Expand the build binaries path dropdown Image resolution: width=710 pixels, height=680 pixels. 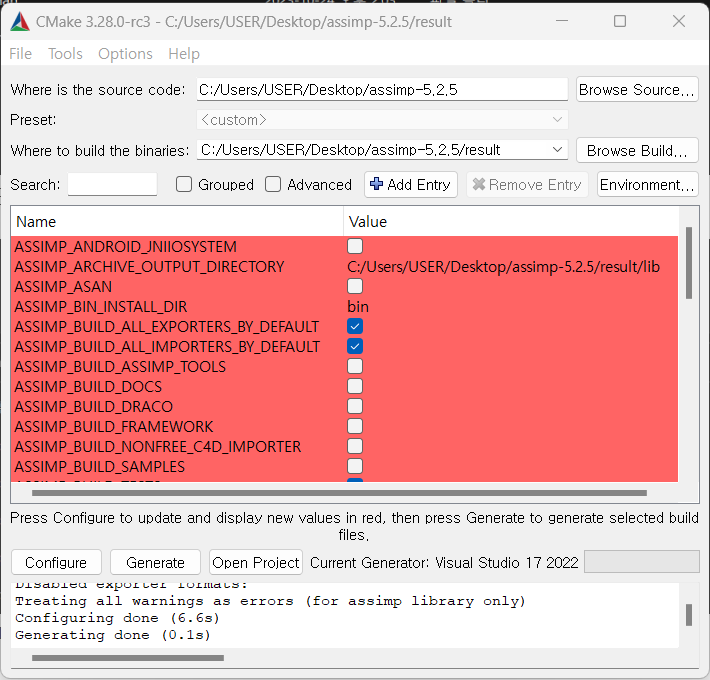tap(557, 149)
